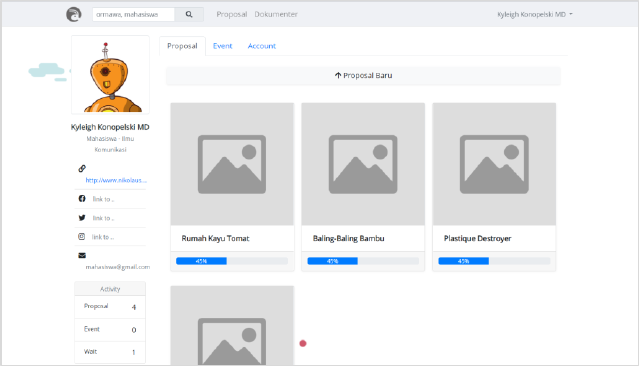Open the fourth proposal's placeholder image

click(232, 325)
